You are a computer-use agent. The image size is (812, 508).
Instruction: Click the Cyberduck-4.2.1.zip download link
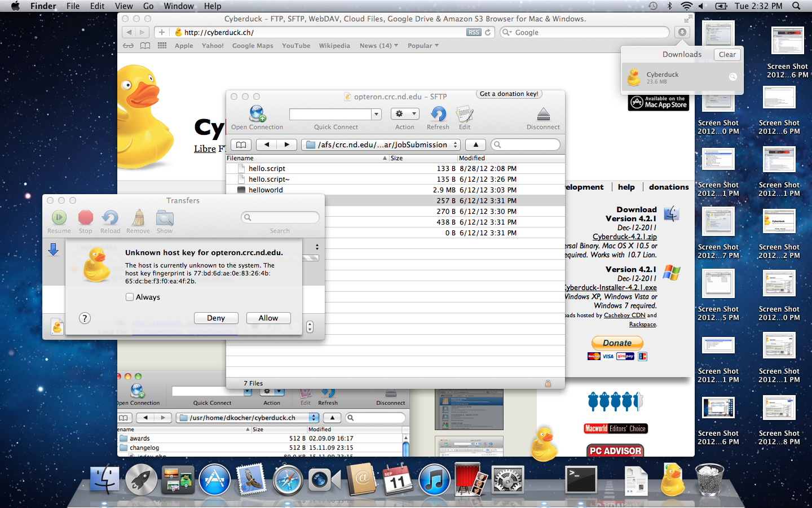pos(625,237)
